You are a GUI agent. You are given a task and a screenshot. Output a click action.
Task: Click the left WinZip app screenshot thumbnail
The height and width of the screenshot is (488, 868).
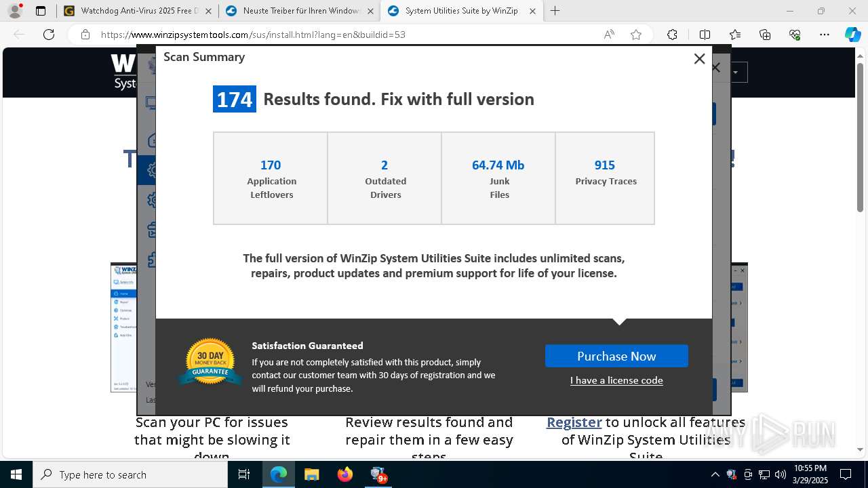(123, 327)
